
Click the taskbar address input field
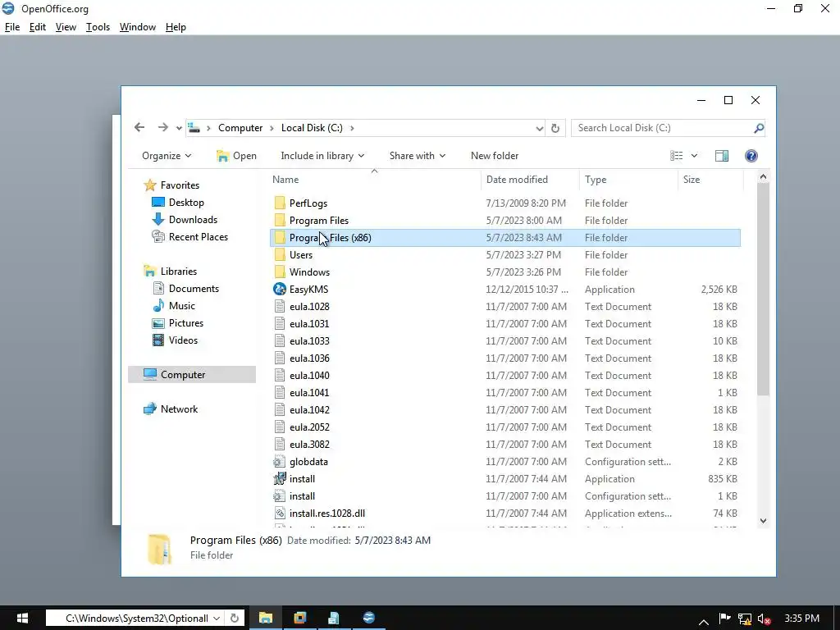point(134,619)
